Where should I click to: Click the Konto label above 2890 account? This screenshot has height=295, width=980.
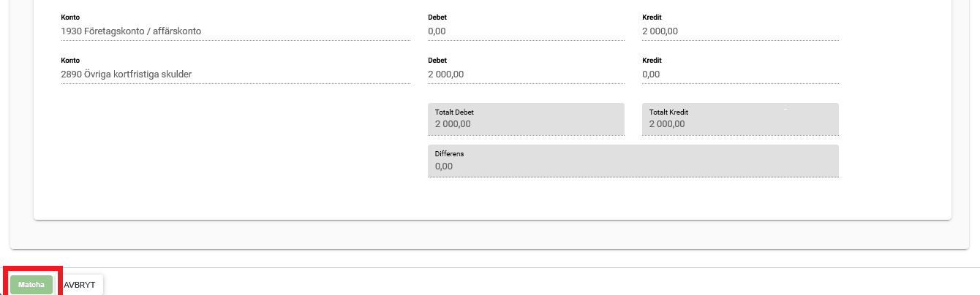(70, 60)
